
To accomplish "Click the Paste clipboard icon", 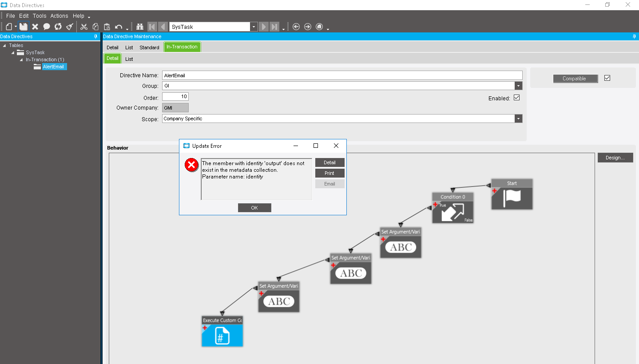I will pos(107,27).
